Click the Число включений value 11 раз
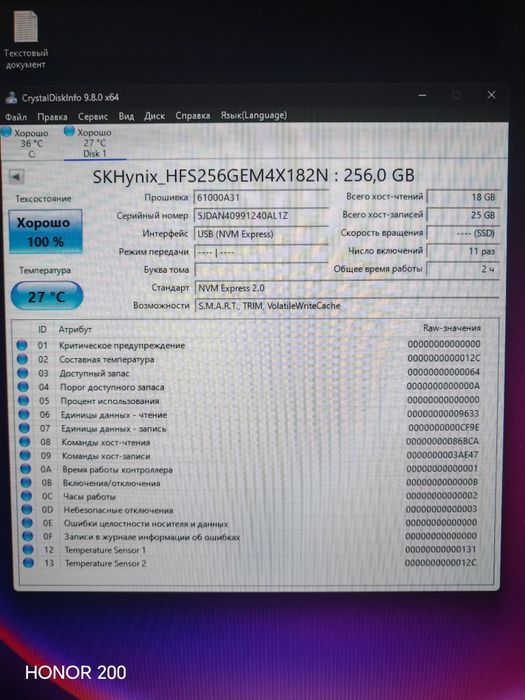Screen dimensions: 525x700 [x=463, y=251]
